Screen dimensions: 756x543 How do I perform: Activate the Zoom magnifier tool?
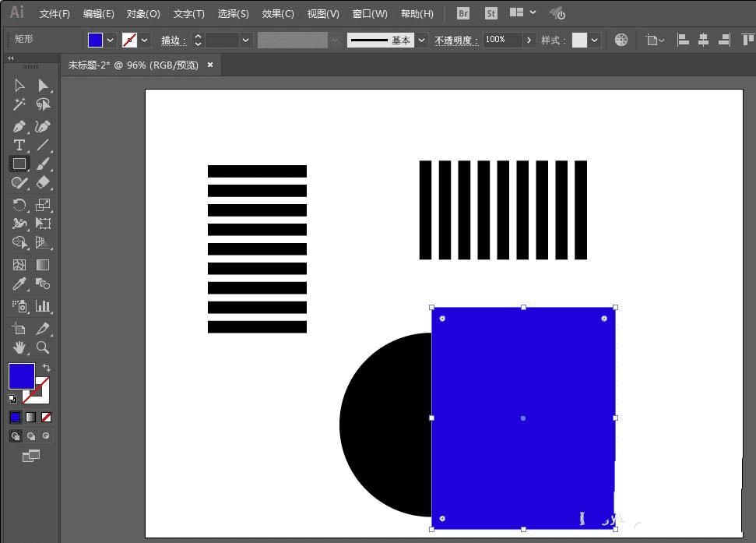[x=43, y=347]
